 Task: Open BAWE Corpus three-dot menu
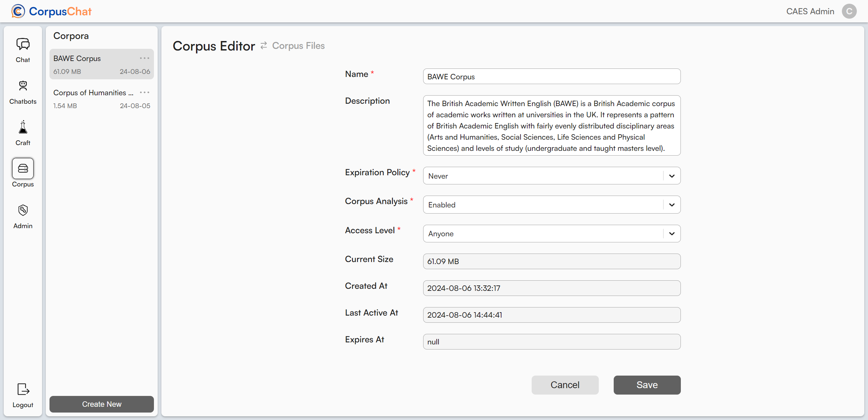[x=144, y=58]
